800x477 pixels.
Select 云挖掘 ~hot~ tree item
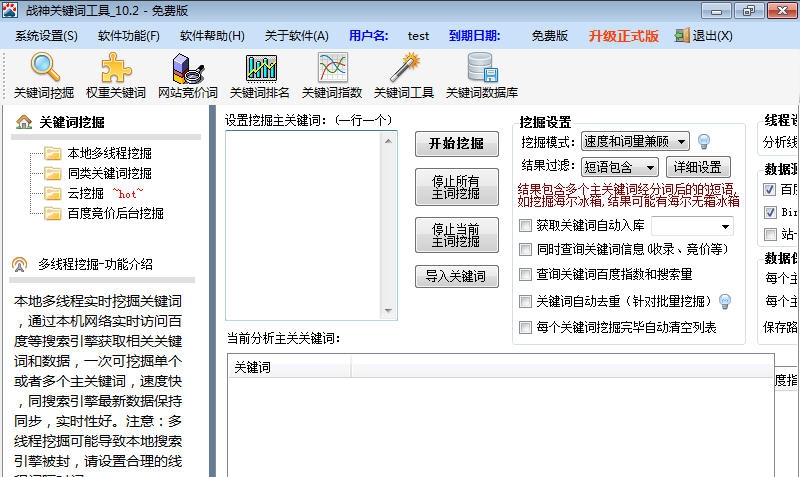pos(106,193)
